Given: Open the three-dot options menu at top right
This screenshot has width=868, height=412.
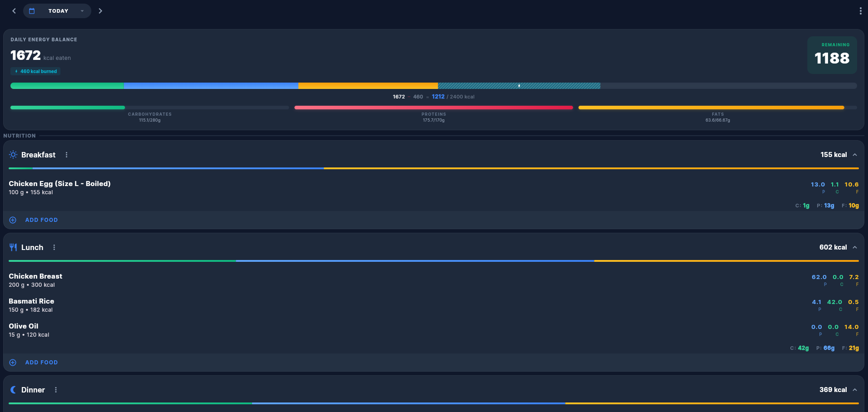Looking at the screenshot, I should point(861,10).
